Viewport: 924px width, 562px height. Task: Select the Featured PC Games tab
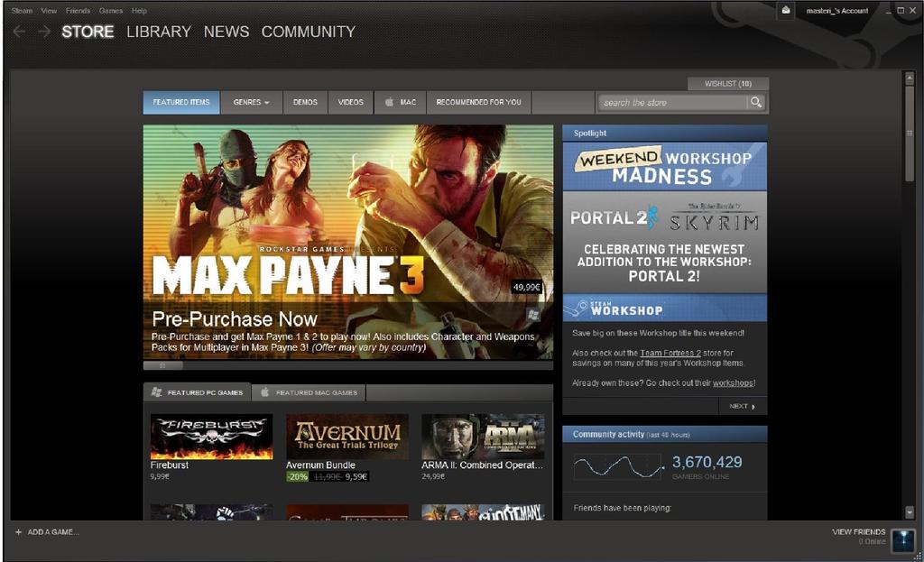[x=198, y=392]
